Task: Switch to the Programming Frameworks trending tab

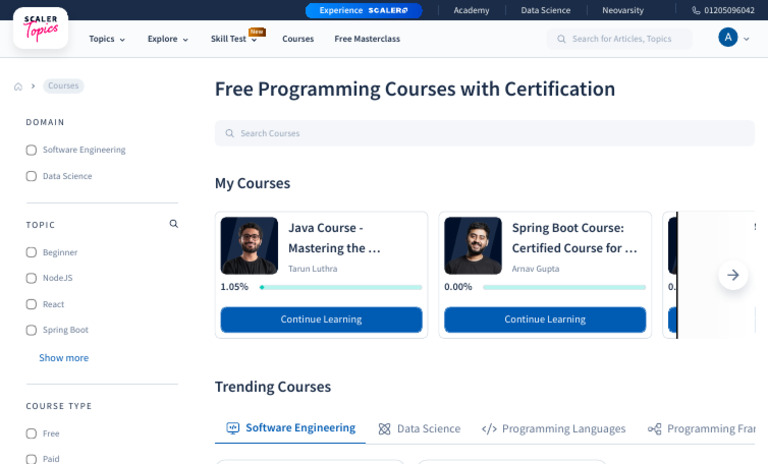Action: coord(701,429)
